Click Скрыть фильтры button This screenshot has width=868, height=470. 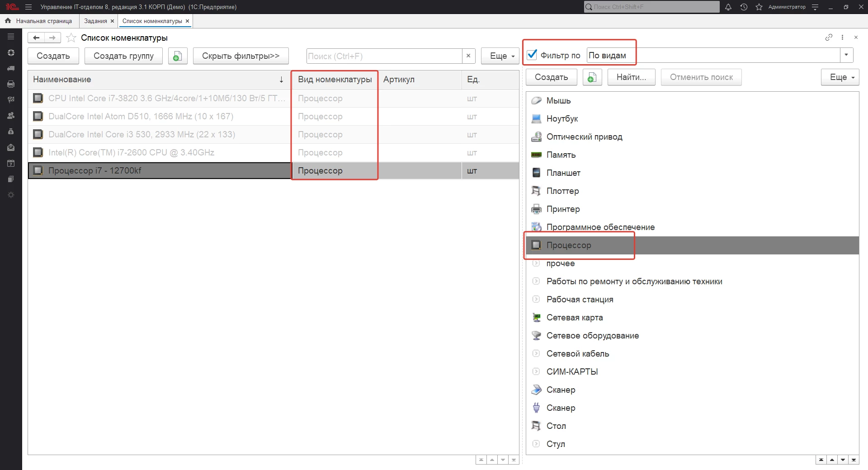pyautogui.click(x=241, y=56)
